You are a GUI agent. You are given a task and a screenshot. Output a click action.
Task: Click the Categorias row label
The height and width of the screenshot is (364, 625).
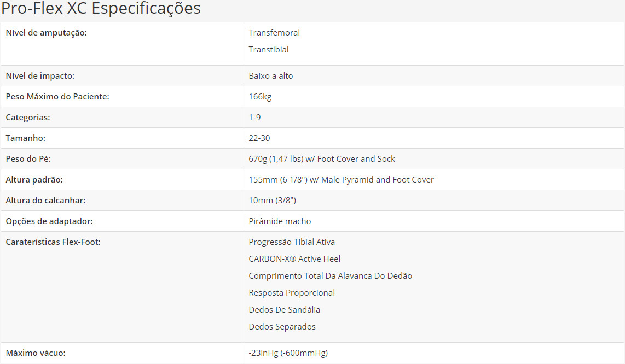click(x=28, y=118)
